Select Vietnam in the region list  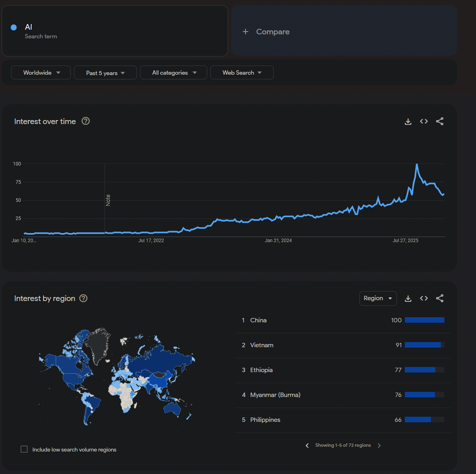(x=343, y=345)
